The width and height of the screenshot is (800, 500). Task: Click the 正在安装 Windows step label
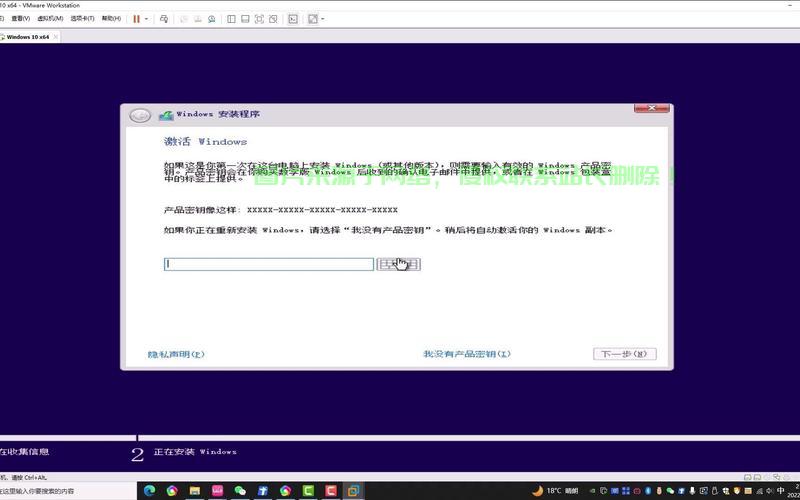coord(195,452)
